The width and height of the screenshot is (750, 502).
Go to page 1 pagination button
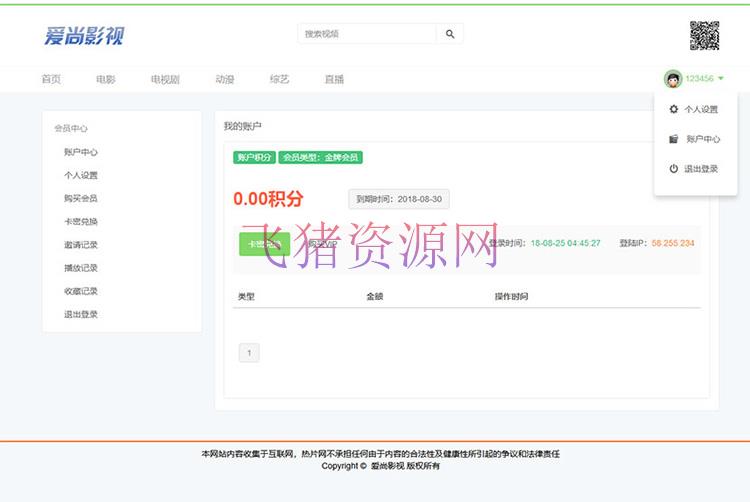[x=249, y=353]
